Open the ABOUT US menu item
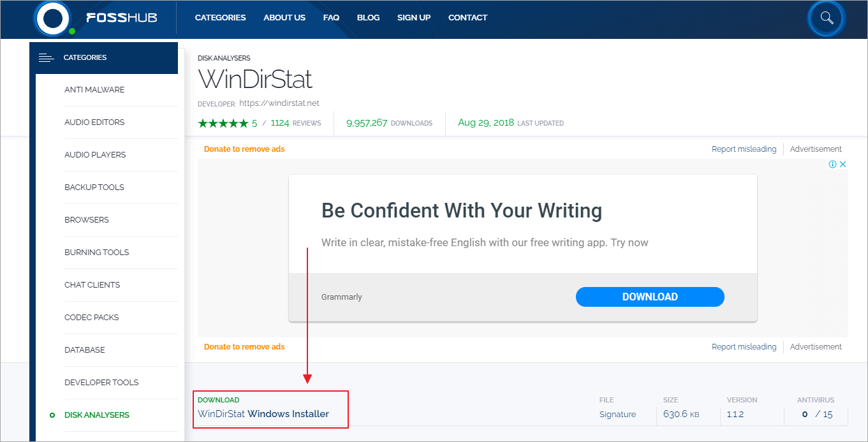The image size is (868, 442). 284,18
